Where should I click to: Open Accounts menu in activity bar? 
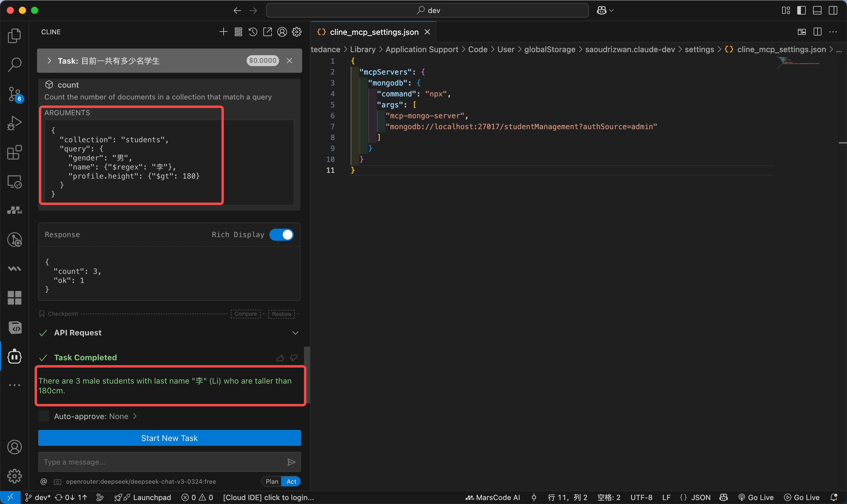14,447
